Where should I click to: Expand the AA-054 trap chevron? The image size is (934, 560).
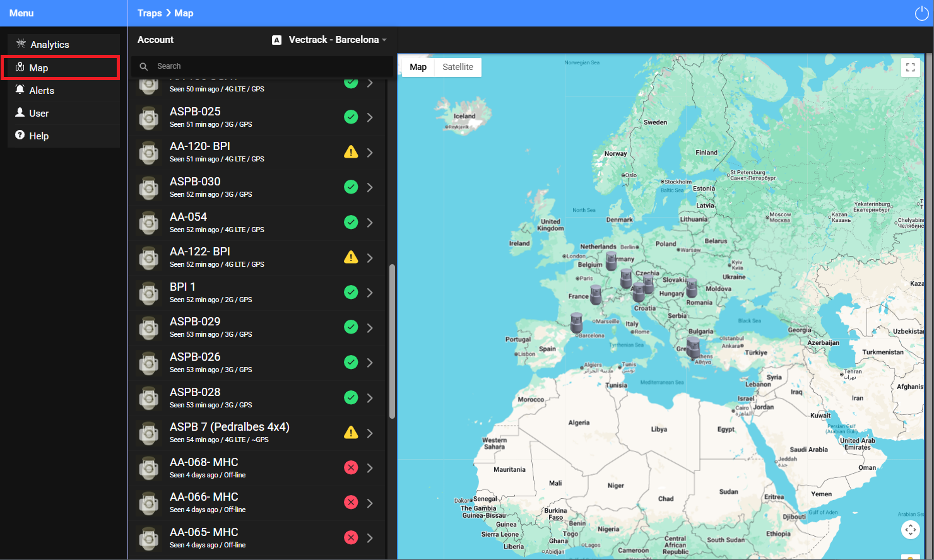370,223
